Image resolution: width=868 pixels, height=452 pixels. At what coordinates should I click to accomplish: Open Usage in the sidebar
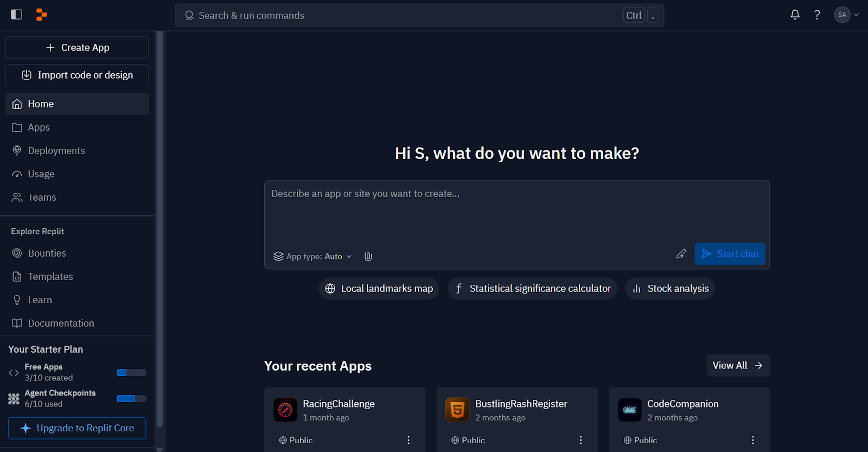click(x=77, y=174)
